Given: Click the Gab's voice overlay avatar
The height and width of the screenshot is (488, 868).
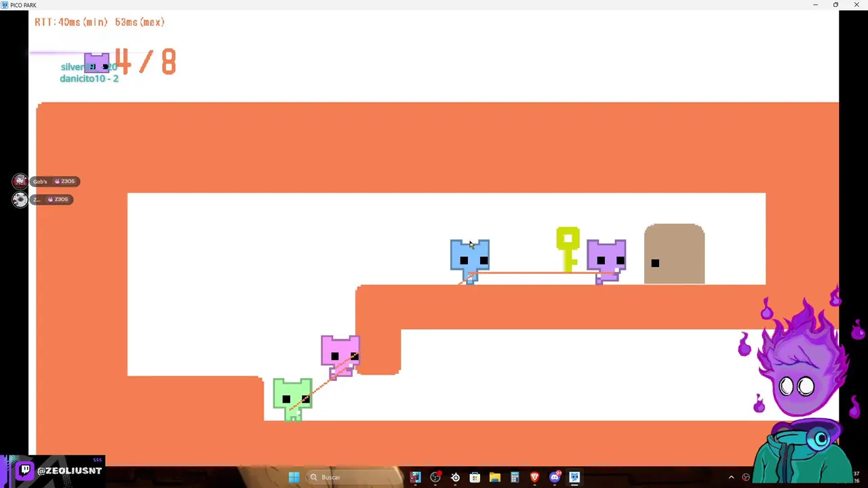Looking at the screenshot, I should [20, 181].
